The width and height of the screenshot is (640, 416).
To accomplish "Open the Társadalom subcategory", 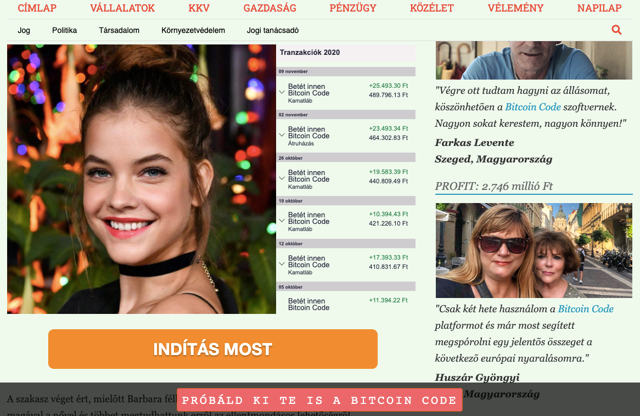I will (x=119, y=30).
